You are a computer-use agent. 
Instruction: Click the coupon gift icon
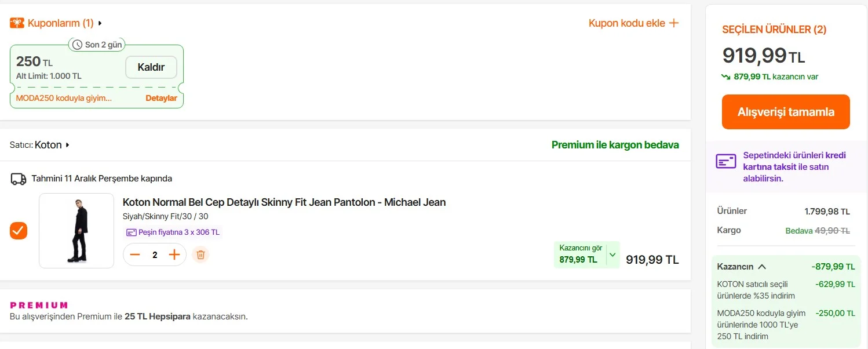[x=17, y=23]
